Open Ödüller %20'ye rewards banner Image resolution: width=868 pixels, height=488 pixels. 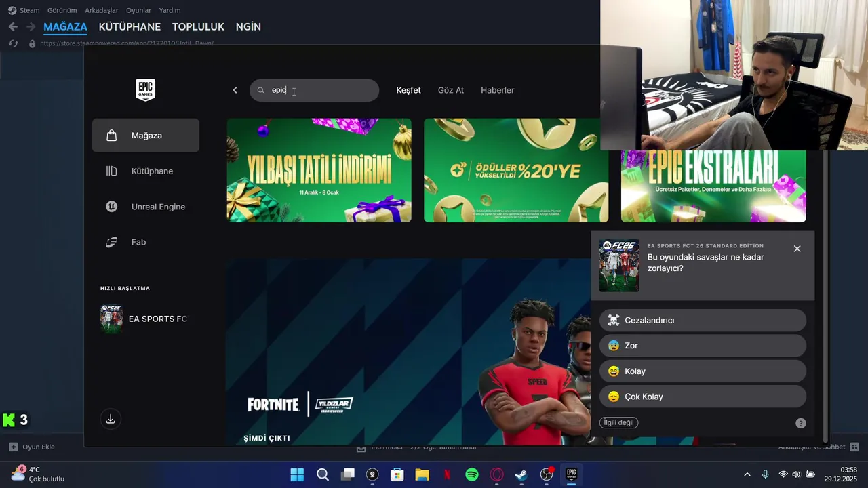point(516,170)
